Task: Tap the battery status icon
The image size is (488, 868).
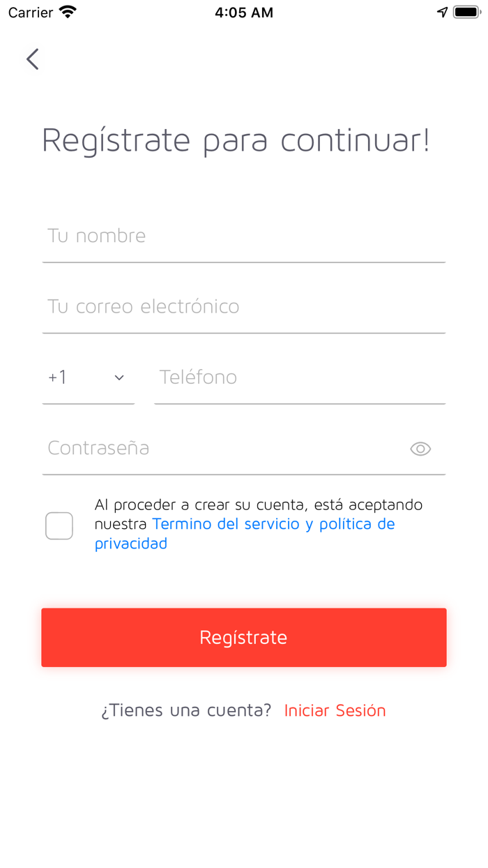Action: click(466, 12)
